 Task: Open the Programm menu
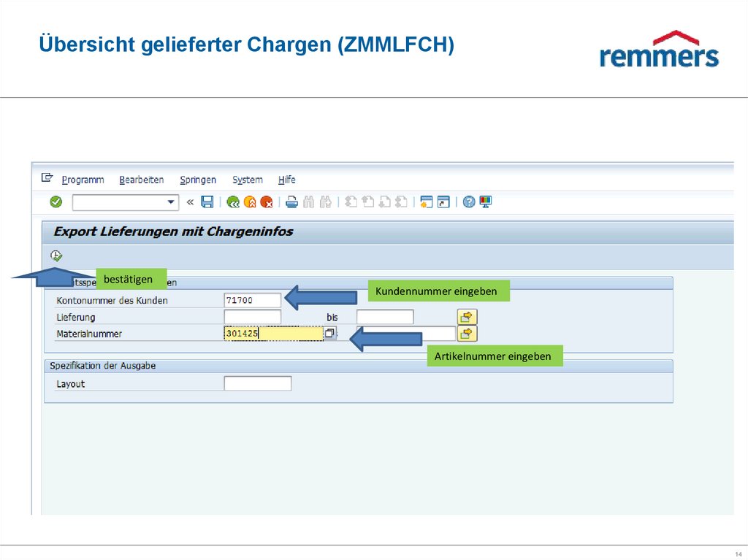tap(83, 180)
